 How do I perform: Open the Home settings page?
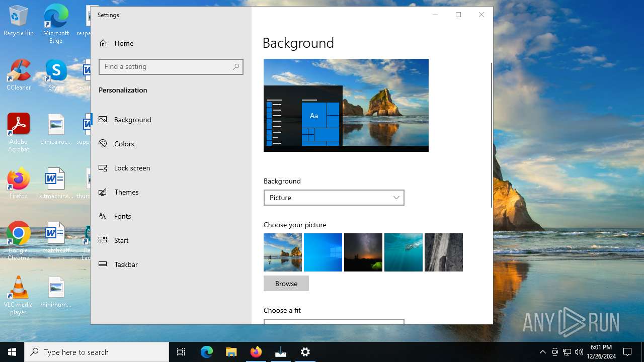pos(171,43)
